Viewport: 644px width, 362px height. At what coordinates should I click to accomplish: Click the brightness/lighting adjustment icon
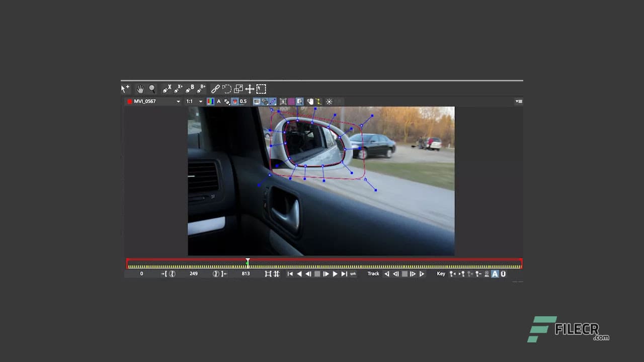(329, 102)
